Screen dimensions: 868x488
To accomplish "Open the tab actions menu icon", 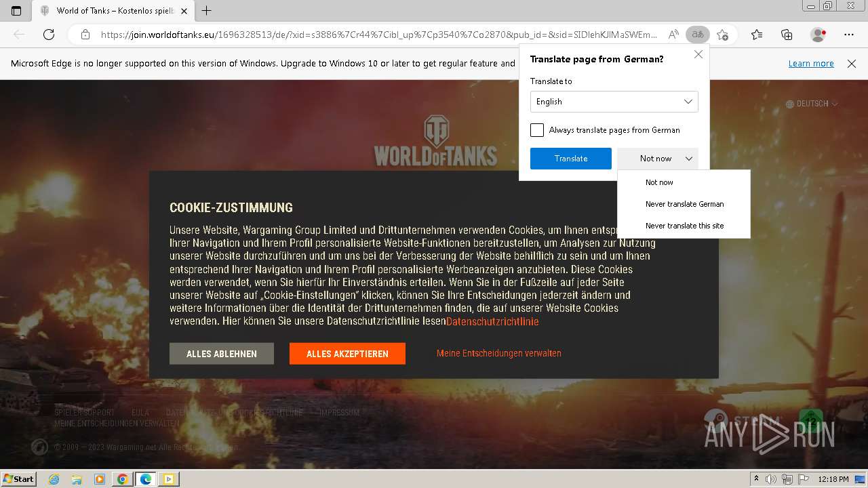I will [16, 11].
